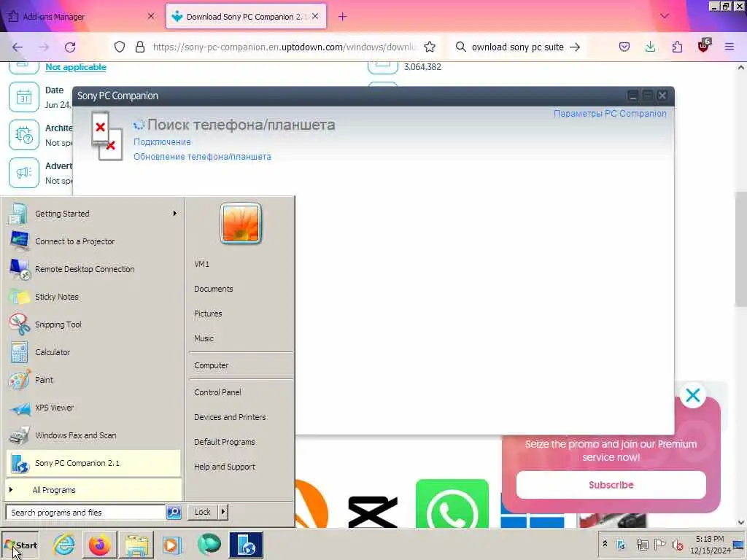The height and width of the screenshot is (560, 747).
Task: Click the green chat app taskbar icon
Action: [x=209, y=545]
